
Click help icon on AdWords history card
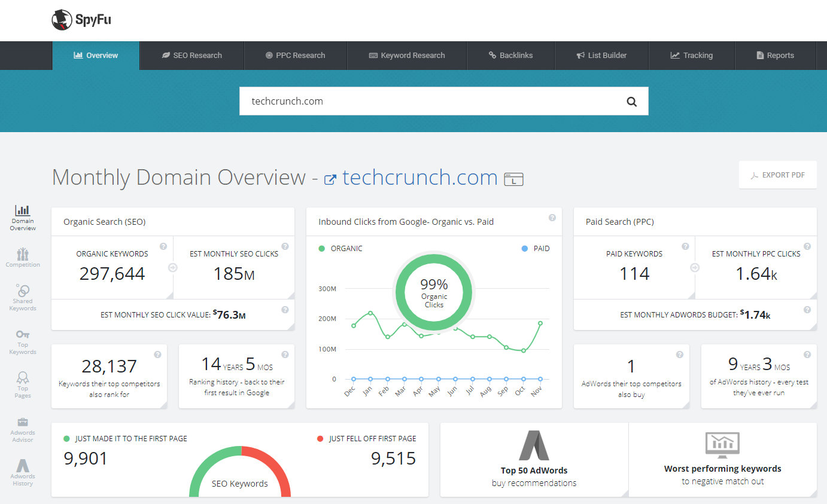[807, 355]
